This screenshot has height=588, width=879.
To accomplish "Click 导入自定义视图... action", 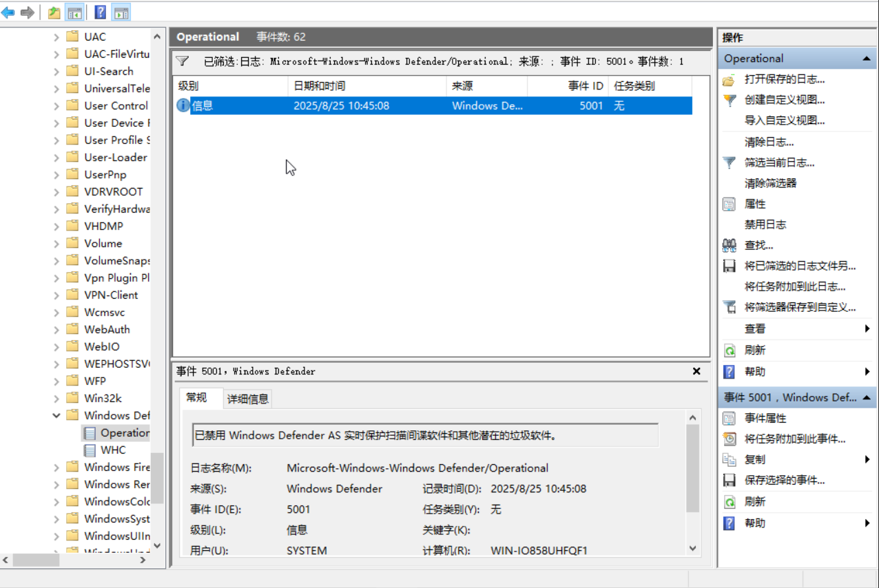I will click(785, 121).
